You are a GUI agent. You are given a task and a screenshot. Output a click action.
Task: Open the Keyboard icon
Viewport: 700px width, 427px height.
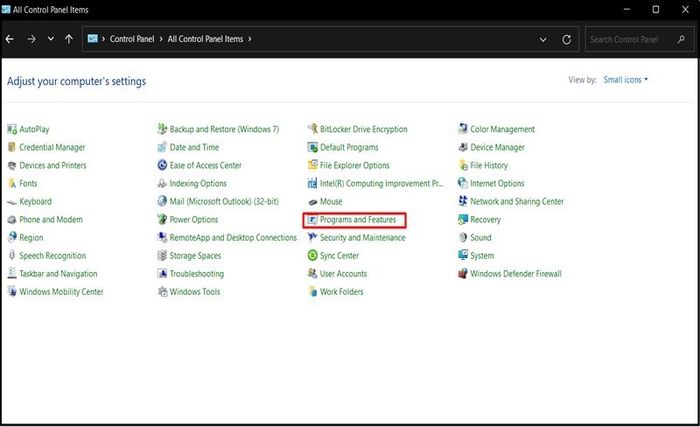click(x=12, y=201)
